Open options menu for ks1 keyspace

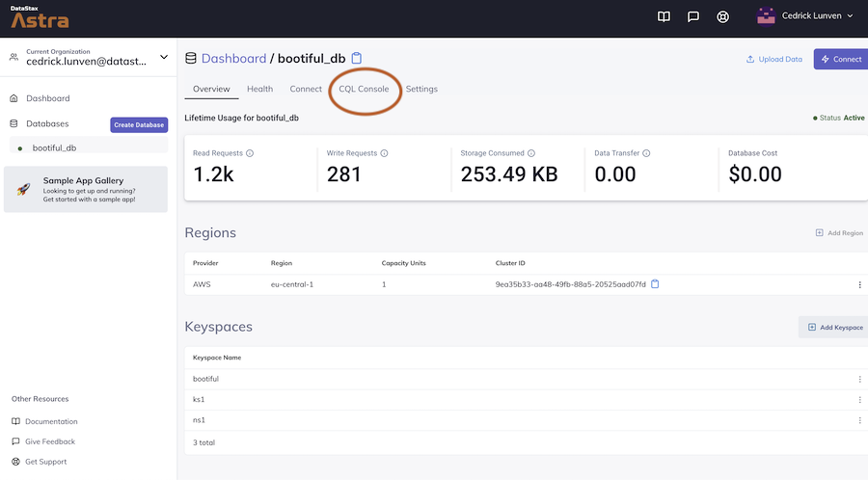859,400
